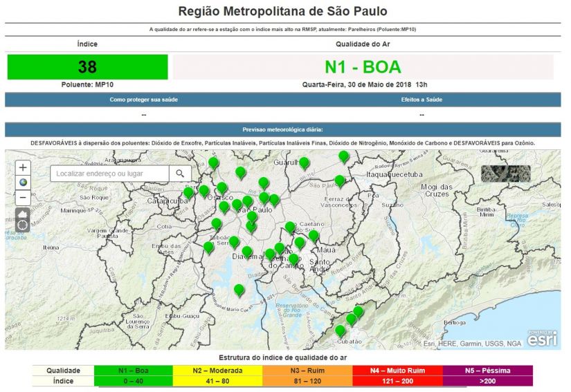The image size is (571, 392).
Task: Click the locate-me crosshair icon
Action: click(23, 225)
